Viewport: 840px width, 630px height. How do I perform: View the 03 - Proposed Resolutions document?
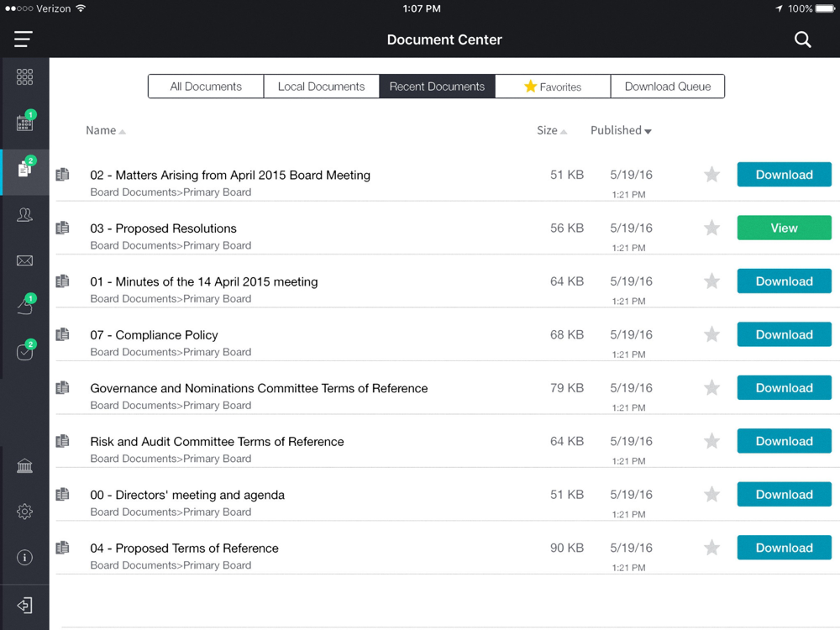784,228
